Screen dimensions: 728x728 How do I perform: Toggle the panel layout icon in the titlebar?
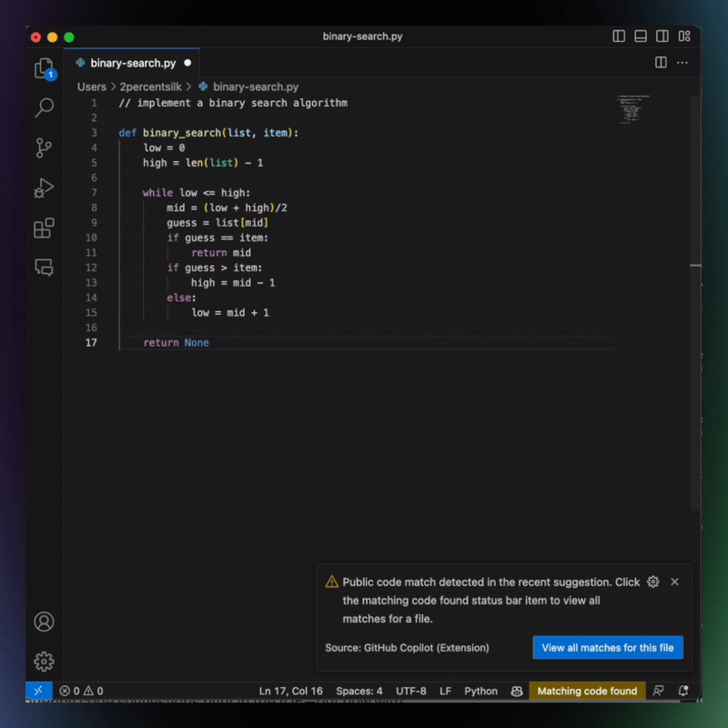[x=641, y=36]
